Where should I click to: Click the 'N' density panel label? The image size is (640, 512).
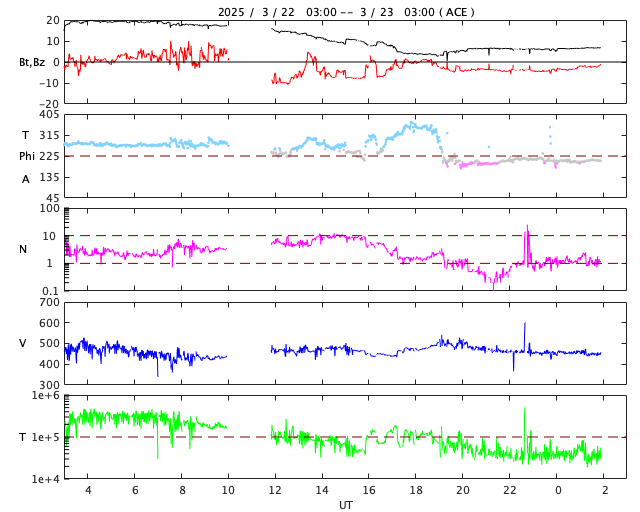[x=23, y=249]
